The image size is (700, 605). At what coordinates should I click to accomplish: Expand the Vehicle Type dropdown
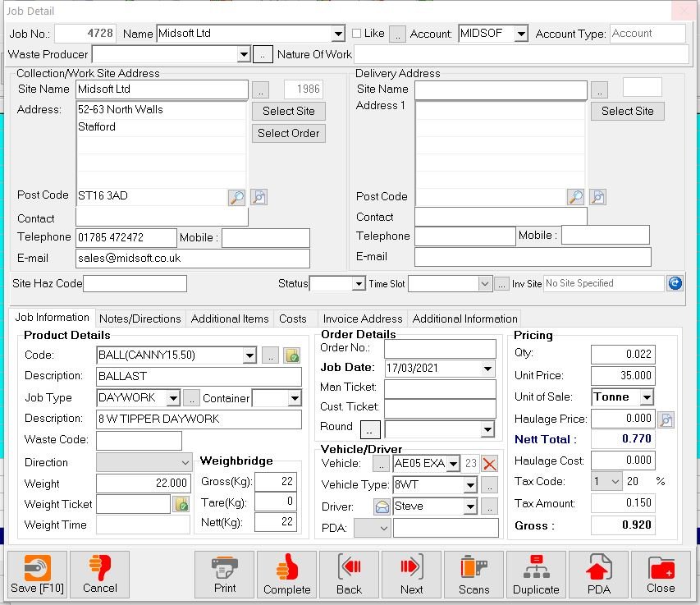(469, 485)
